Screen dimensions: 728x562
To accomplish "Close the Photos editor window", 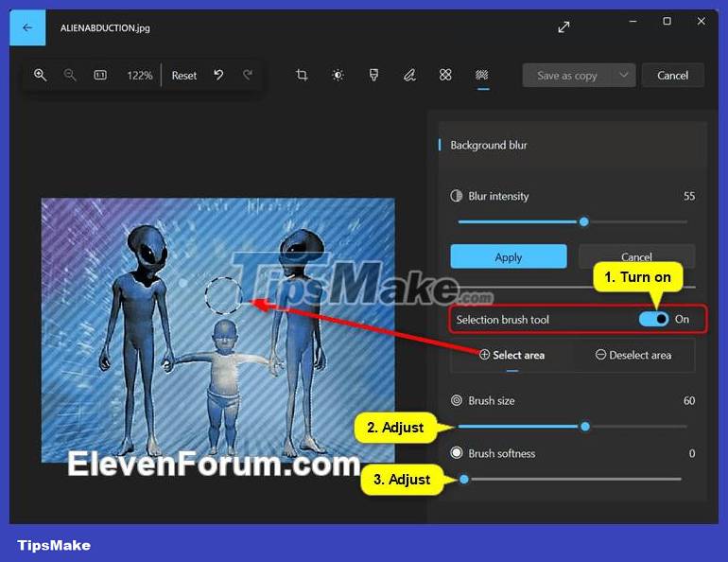I will coord(702,21).
